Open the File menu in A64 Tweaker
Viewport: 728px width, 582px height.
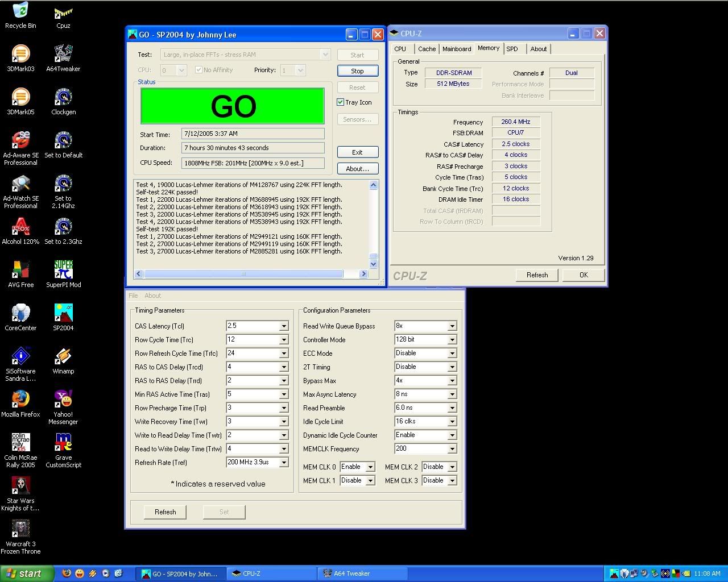click(133, 296)
